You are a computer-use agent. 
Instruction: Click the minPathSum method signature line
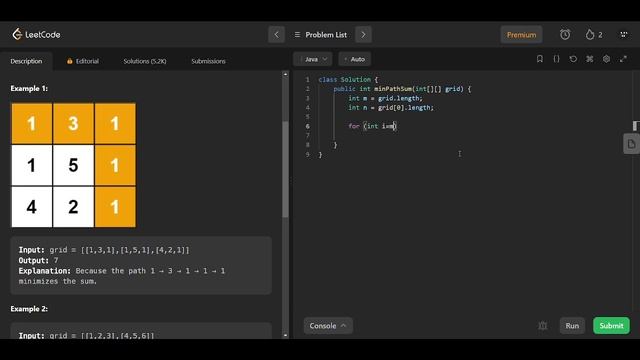point(402,89)
